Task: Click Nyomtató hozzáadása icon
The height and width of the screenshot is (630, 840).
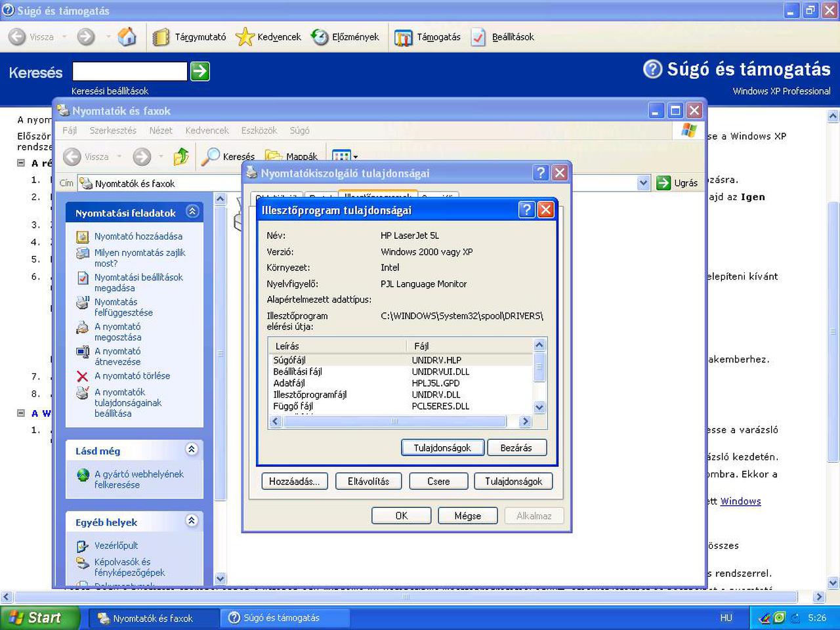Action: (83, 236)
